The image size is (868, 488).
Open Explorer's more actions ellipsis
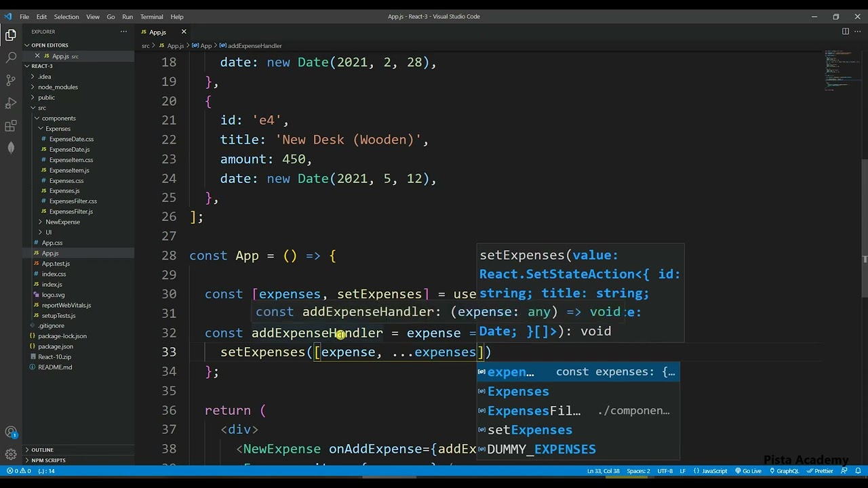coord(123,32)
